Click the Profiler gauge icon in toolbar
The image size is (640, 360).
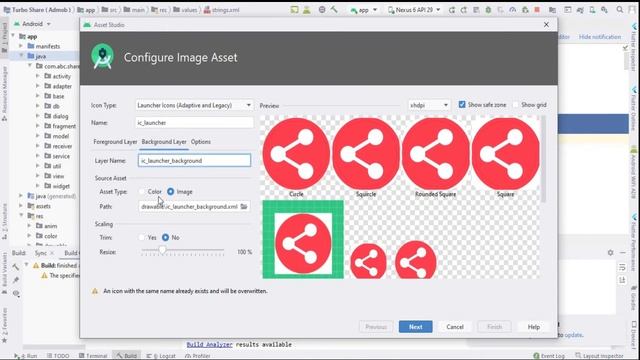513,10
